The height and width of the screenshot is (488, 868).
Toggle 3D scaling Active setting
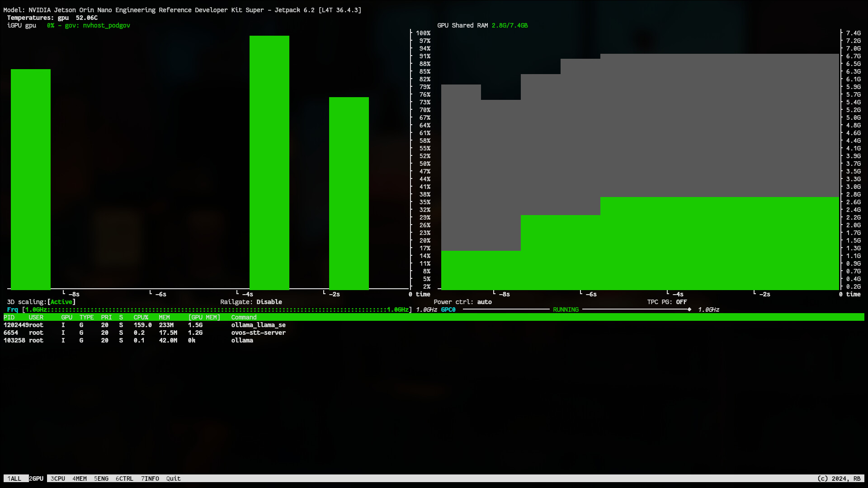[61, 302]
